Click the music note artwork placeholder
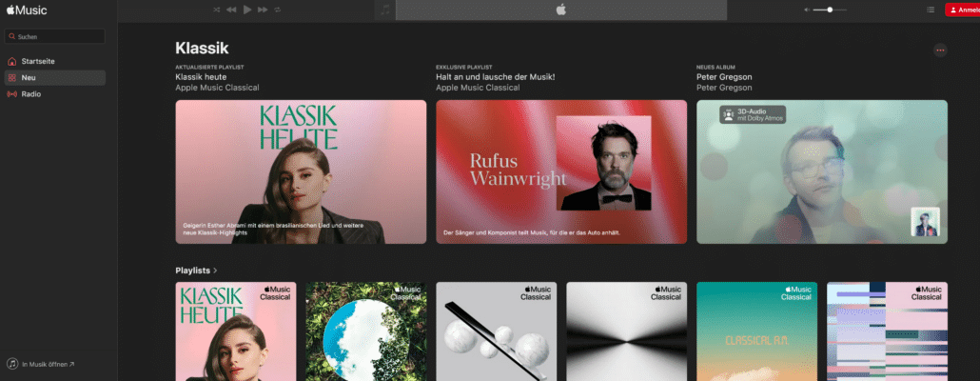 coord(385,10)
